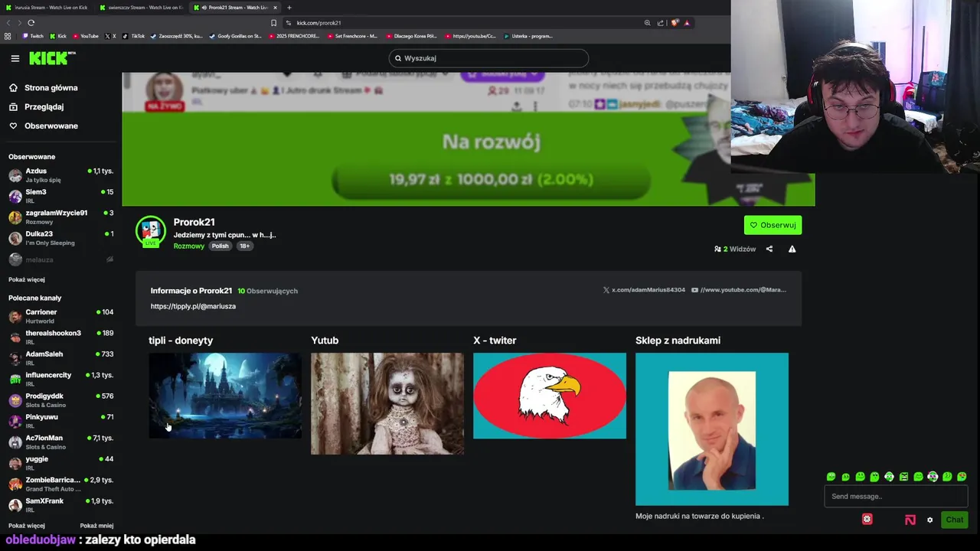
Task: Open SamXFrank in recommended channels
Action: (x=60, y=505)
